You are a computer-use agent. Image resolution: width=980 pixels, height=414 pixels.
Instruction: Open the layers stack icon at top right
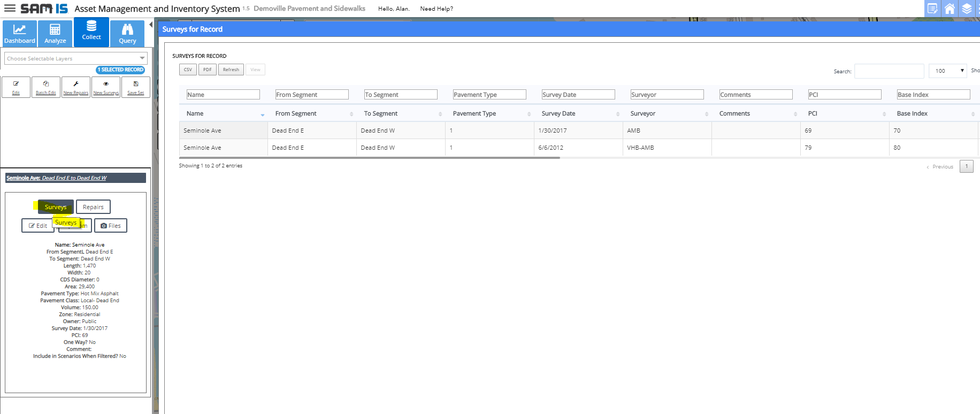tap(967, 9)
